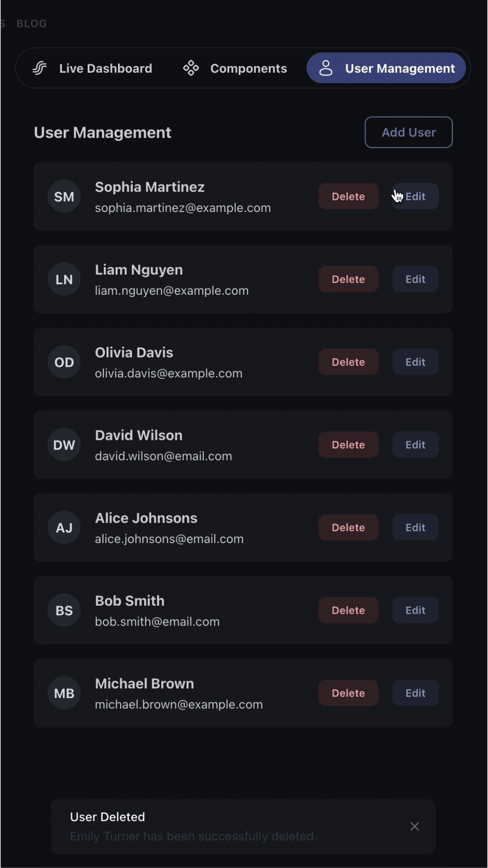Edit Alice Johnsons' user details
The width and height of the screenshot is (488, 868).
pyautogui.click(x=415, y=528)
